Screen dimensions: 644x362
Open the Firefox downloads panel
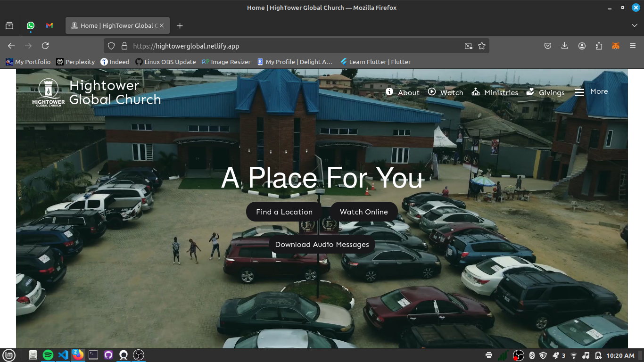click(565, 46)
